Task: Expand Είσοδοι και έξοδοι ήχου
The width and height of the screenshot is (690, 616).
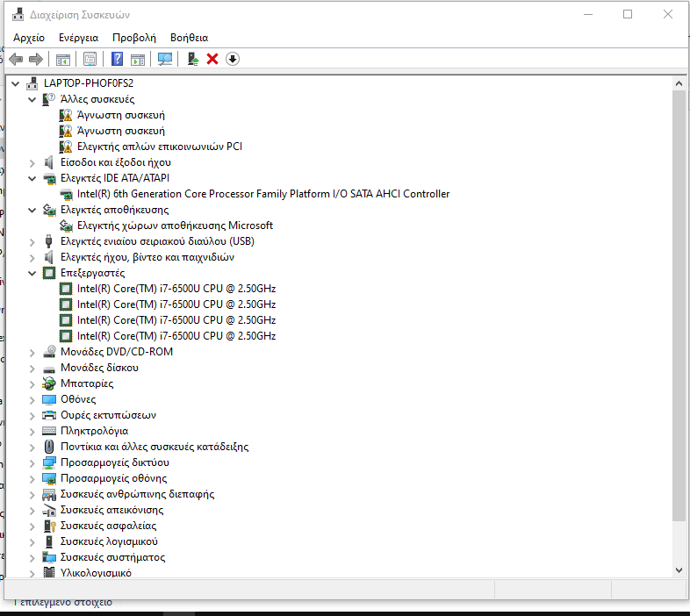Action: pyautogui.click(x=32, y=163)
